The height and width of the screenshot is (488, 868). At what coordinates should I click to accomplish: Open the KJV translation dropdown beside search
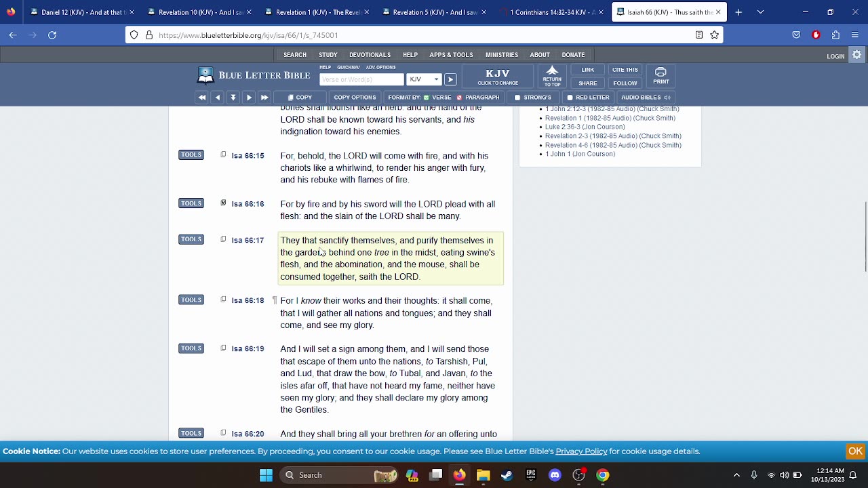click(424, 79)
